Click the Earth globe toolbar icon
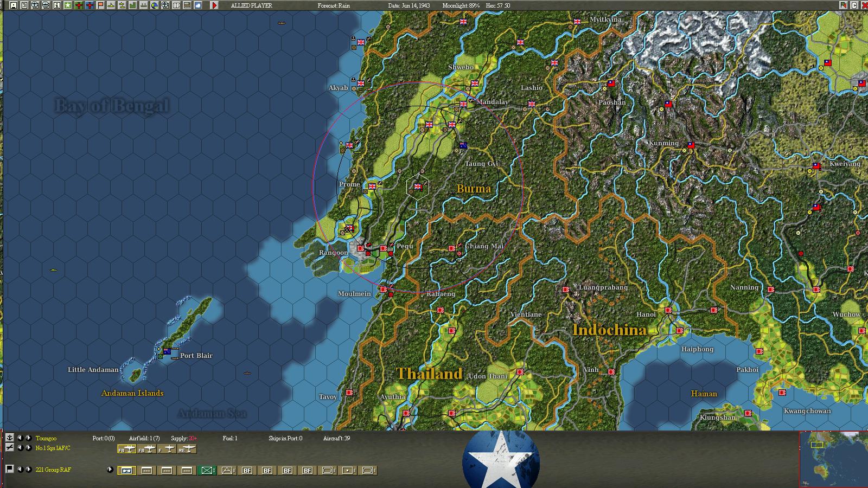This screenshot has height=488, width=868. [155, 5]
